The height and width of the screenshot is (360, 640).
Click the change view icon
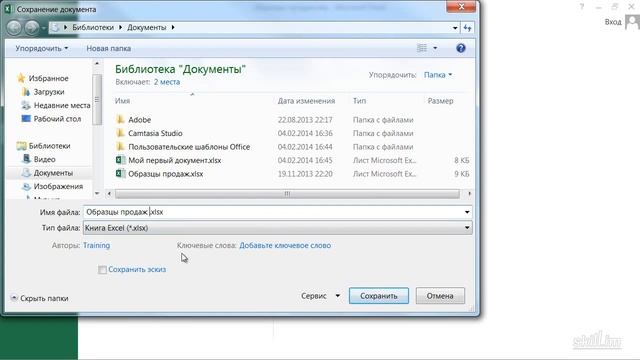[x=422, y=48]
